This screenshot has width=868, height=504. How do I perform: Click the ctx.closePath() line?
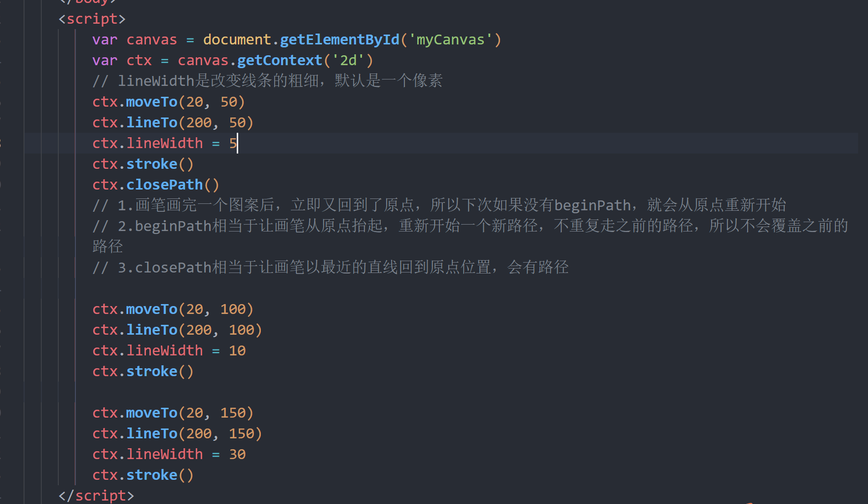tap(156, 185)
